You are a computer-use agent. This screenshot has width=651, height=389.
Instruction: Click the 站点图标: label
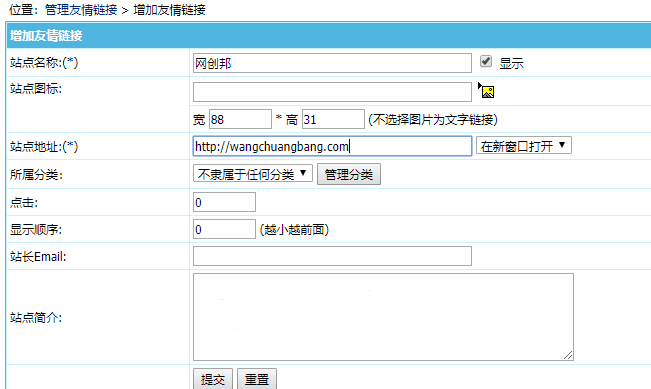click(36, 88)
